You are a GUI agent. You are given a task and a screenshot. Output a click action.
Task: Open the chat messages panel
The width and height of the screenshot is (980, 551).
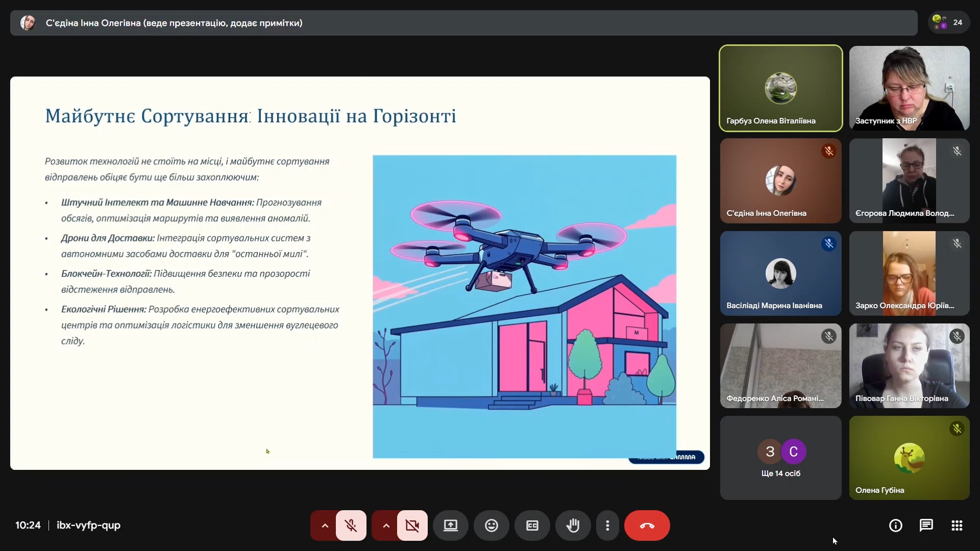coord(926,525)
